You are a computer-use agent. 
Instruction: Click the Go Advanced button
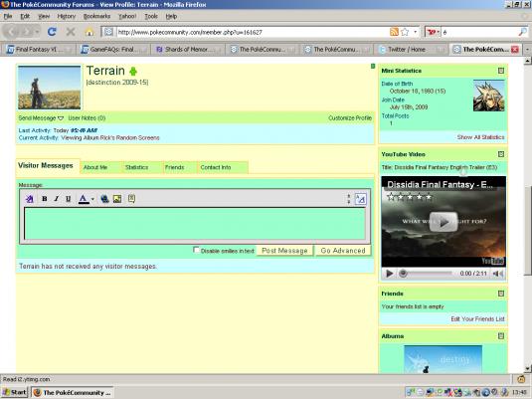pos(343,251)
